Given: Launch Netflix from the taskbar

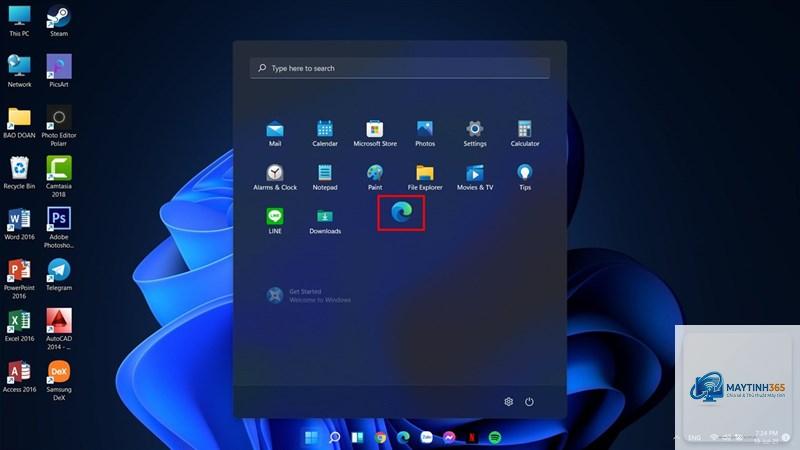Looking at the screenshot, I should click(472, 437).
